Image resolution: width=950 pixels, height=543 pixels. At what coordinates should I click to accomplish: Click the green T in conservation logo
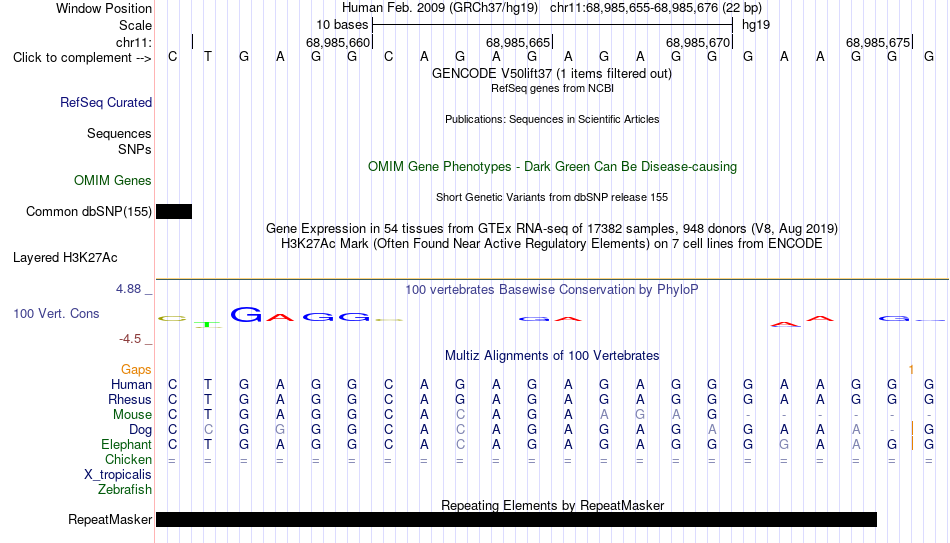(208, 325)
